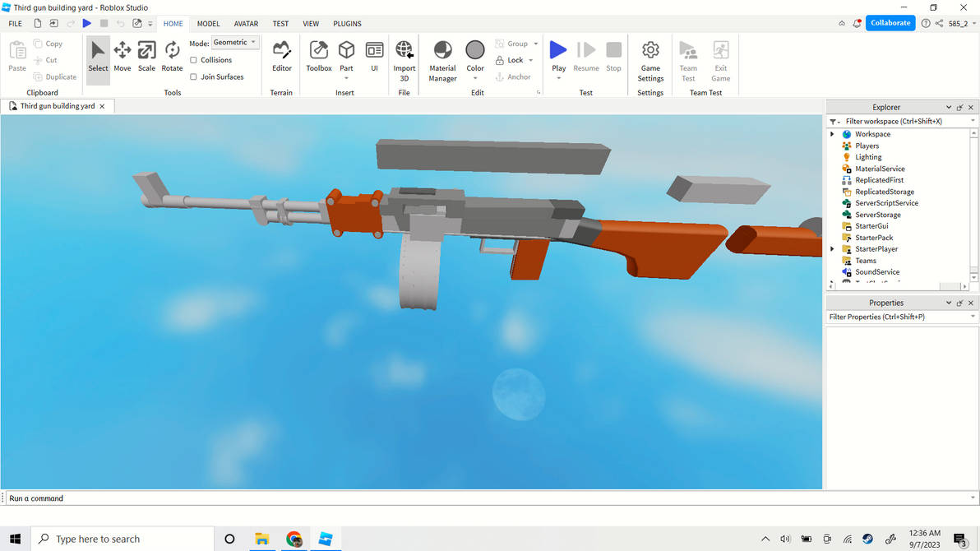Click the New file icon in title toolbar
This screenshot has width=980, height=551.
38,23
